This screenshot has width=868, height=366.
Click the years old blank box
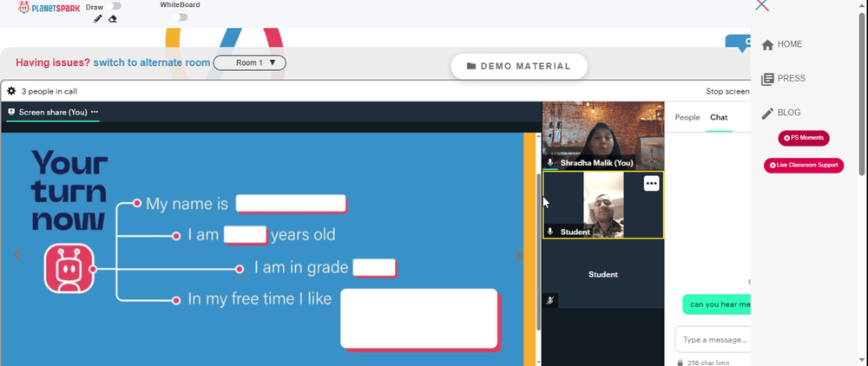click(x=246, y=234)
